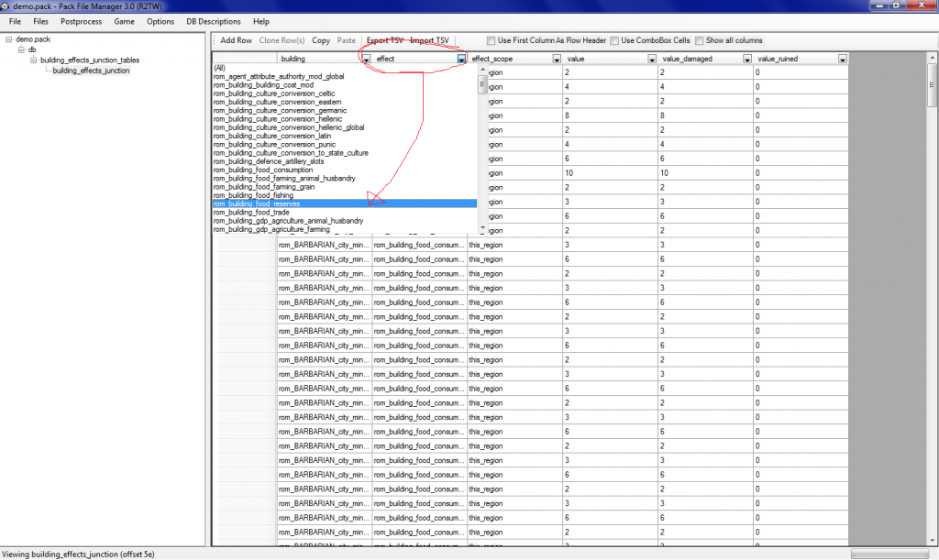Open the Postprocess menu
Screen dimensions: 939x560
(81, 21)
